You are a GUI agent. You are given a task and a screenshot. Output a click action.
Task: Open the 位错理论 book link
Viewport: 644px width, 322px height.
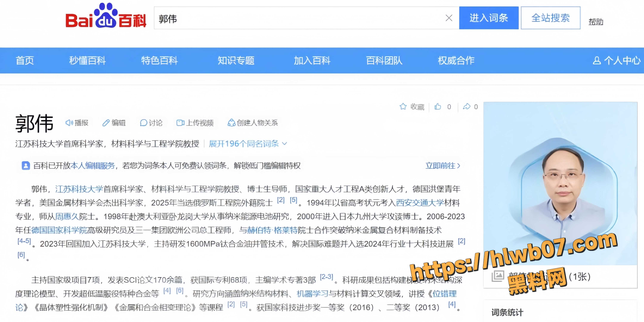(445, 294)
